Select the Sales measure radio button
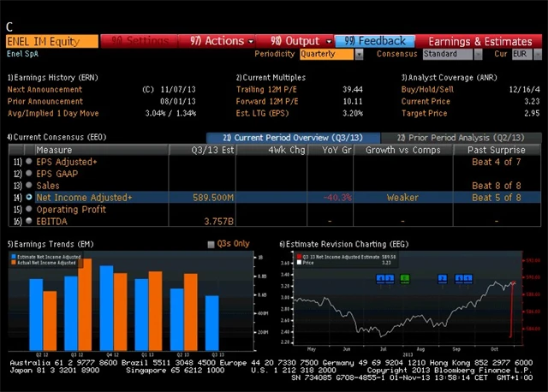 [28, 185]
